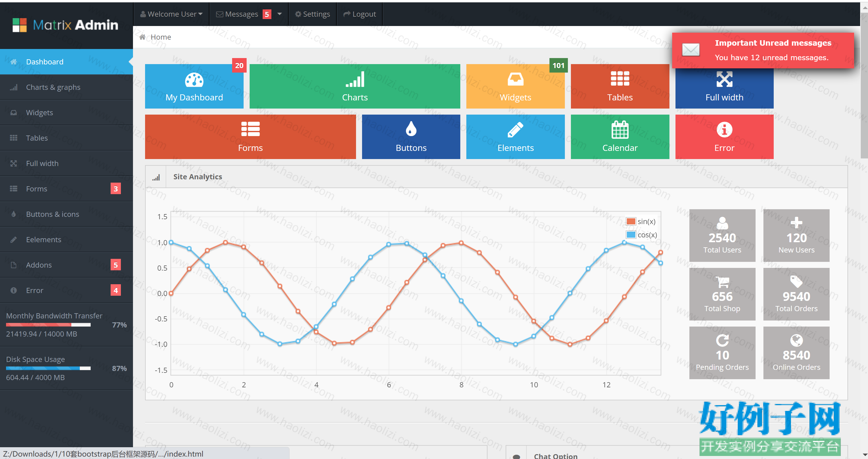This screenshot has width=868, height=459.
Task: Click the Messages link text
Action: [241, 14]
